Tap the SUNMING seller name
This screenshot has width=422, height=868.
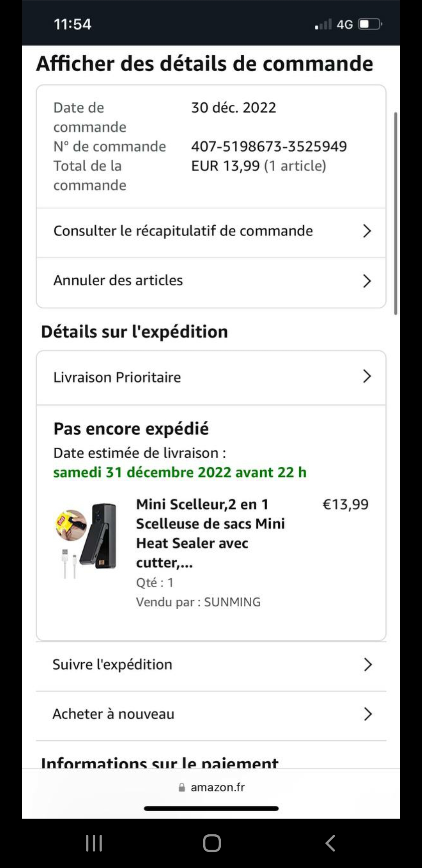pos(232,602)
